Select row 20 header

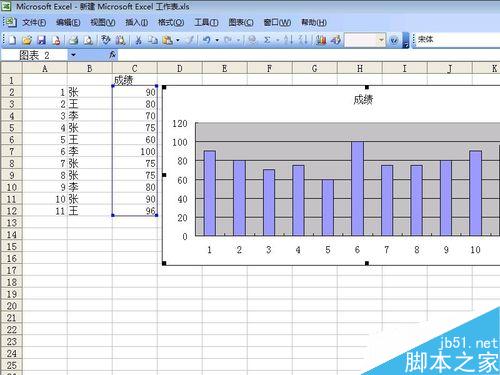tap(11, 306)
